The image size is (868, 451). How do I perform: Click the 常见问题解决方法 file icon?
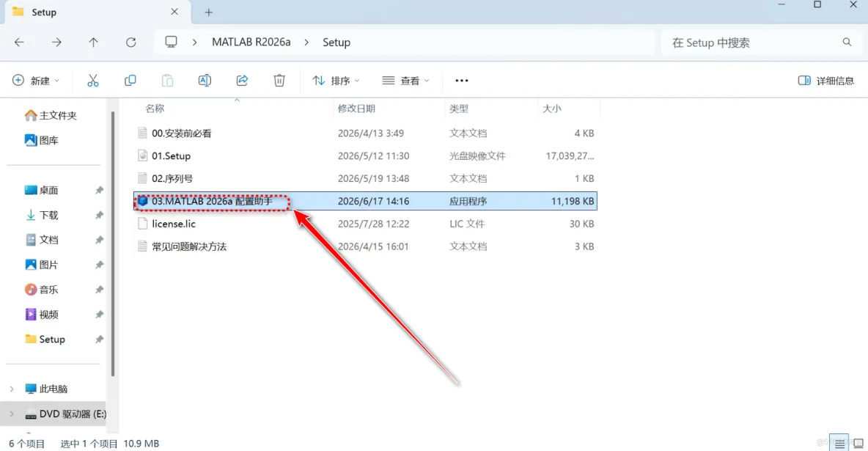pyautogui.click(x=142, y=246)
